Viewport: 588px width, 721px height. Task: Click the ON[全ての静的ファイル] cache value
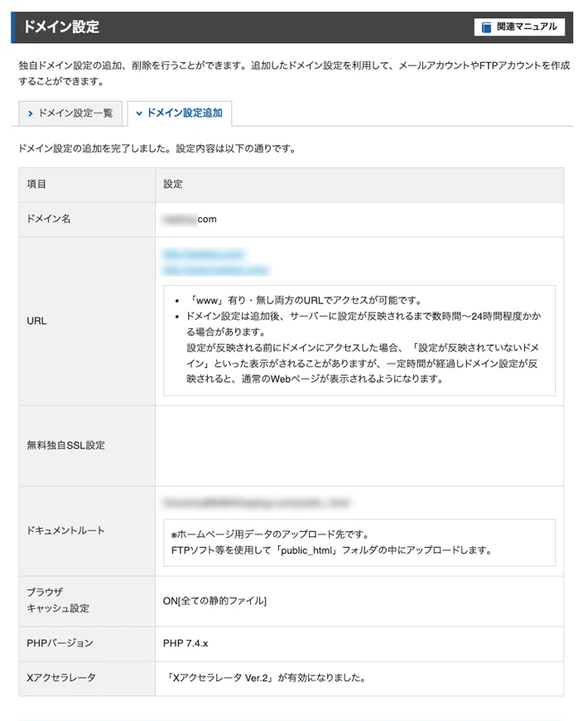214,601
